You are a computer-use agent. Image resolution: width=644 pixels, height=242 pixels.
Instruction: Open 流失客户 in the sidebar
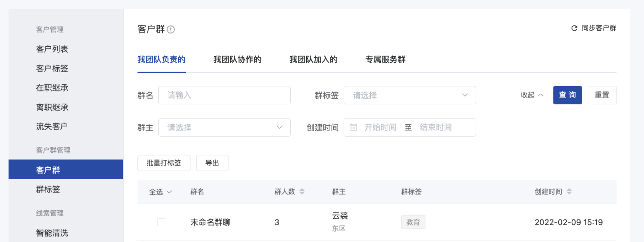click(x=52, y=127)
